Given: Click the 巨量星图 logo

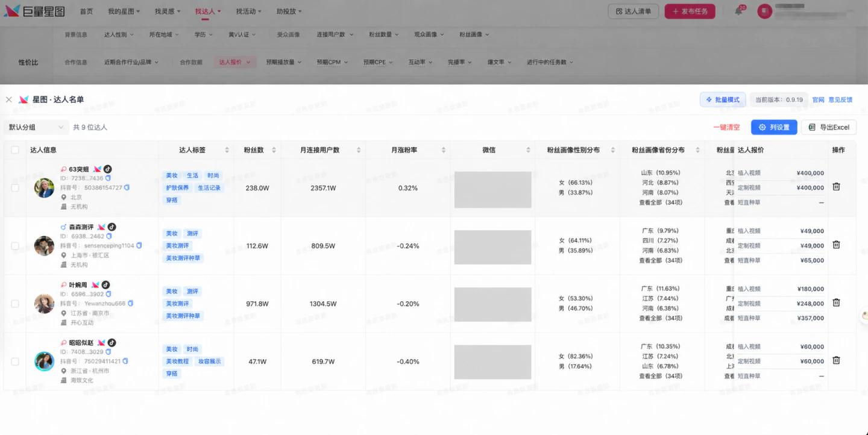Looking at the screenshot, I should 34,11.
